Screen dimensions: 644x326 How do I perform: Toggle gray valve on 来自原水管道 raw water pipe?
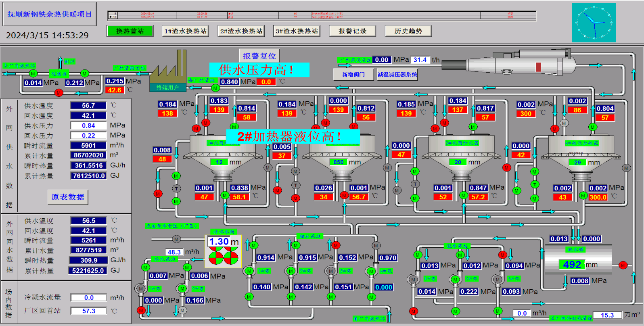click(x=176, y=239)
